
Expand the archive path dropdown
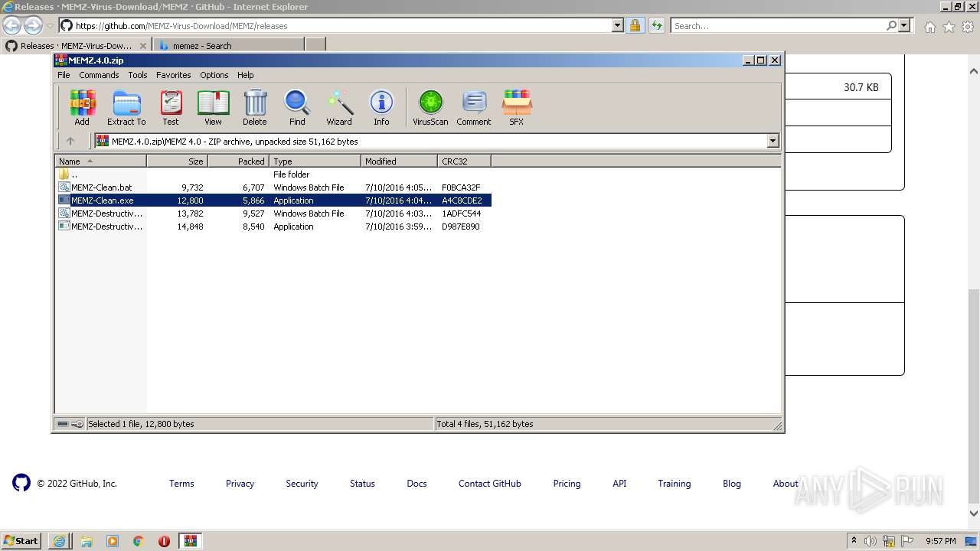pos(773,141)
